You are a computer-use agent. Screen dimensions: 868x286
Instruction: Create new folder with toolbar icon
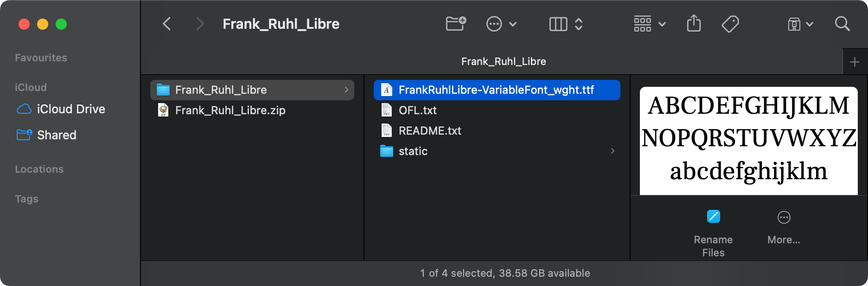pos(456,24)
